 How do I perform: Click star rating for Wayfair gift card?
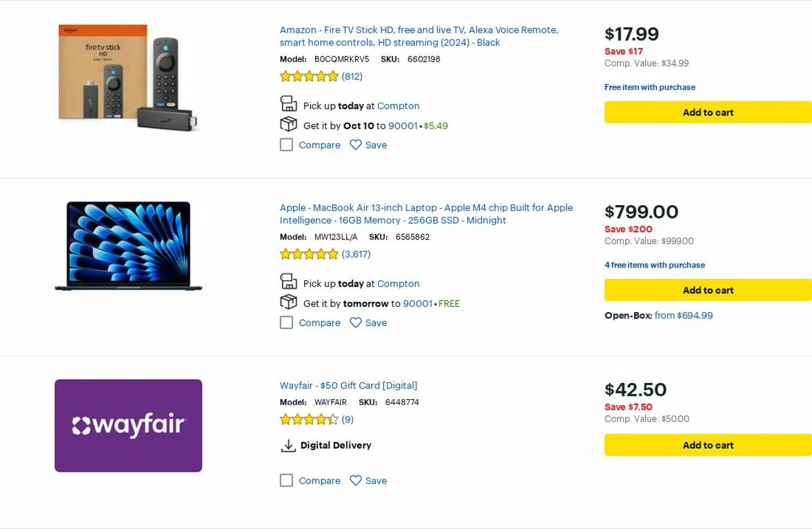coord(309,419)
